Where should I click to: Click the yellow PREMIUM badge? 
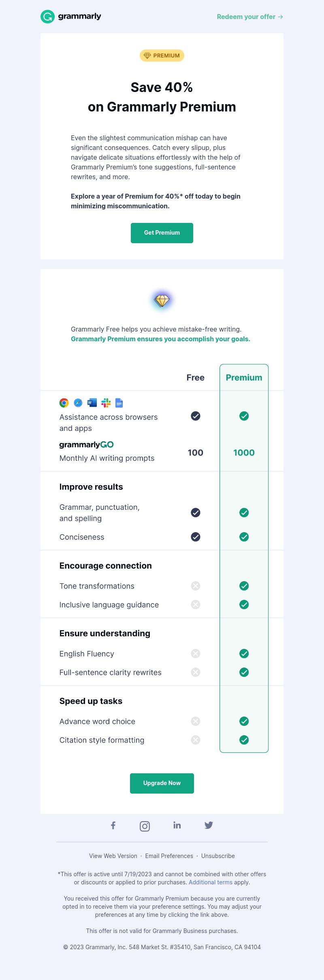[162, 56]
